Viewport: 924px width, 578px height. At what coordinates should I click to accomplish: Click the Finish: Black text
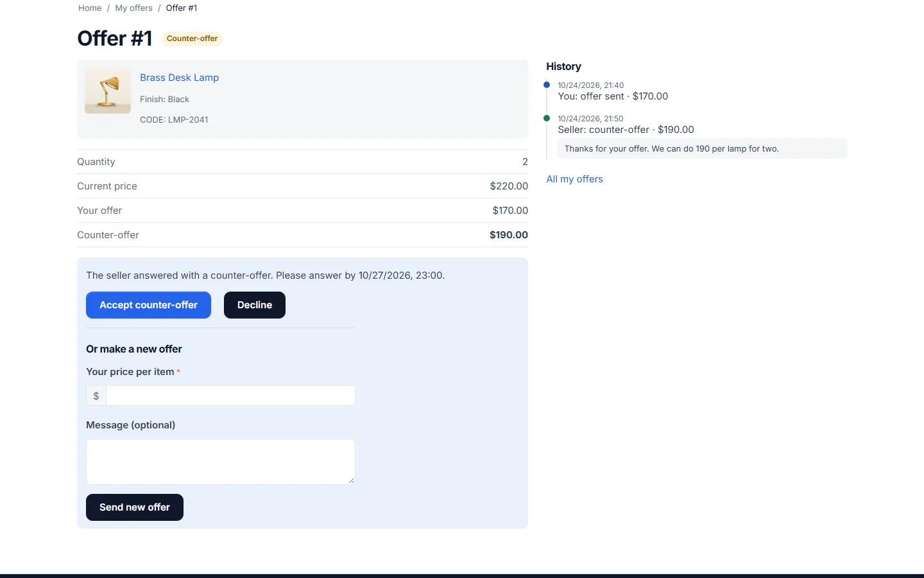coord(164,99)
